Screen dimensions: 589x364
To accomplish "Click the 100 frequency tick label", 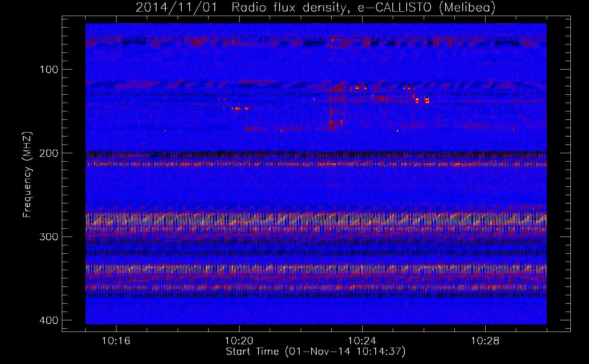I will (x=49, y=70).
